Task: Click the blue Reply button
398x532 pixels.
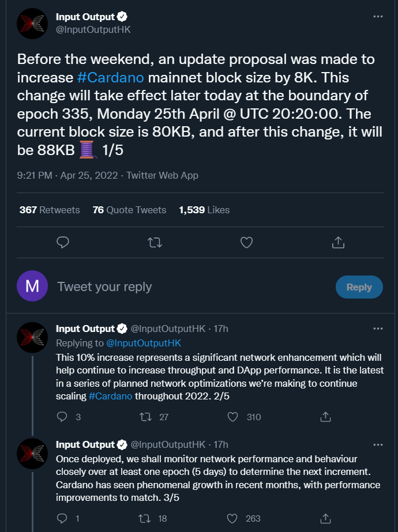Action: pyautogui.click(x=359, y=287)
